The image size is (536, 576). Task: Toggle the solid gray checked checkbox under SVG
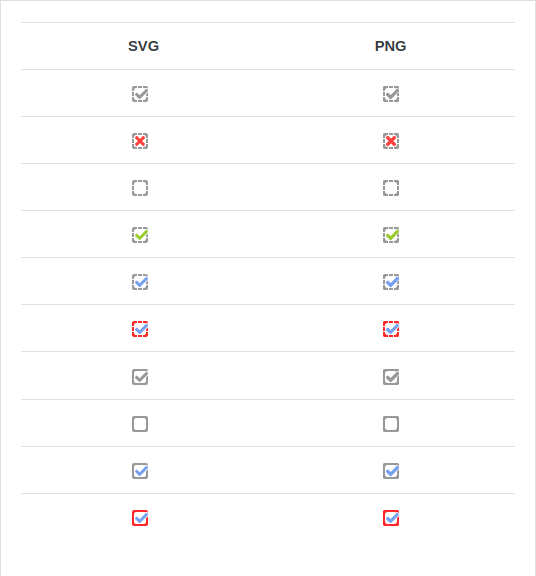[140, 377]
